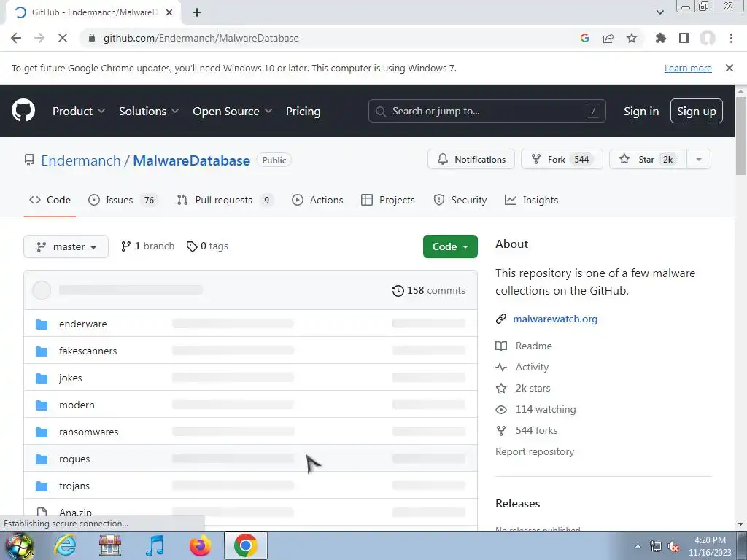View the 544 forks link
The image size is (747, 560).
pyautogui.click(x=527, y=430)
